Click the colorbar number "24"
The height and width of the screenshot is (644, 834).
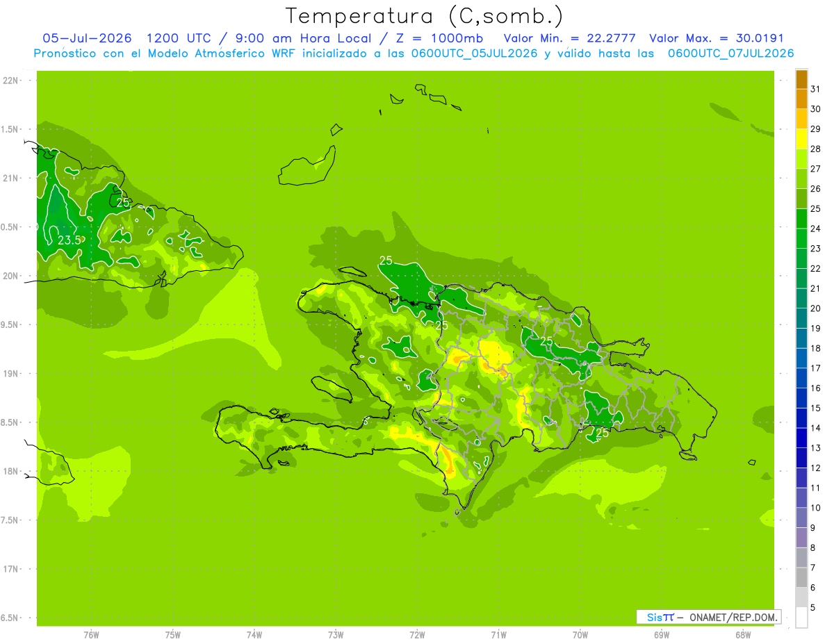[815, 228]
